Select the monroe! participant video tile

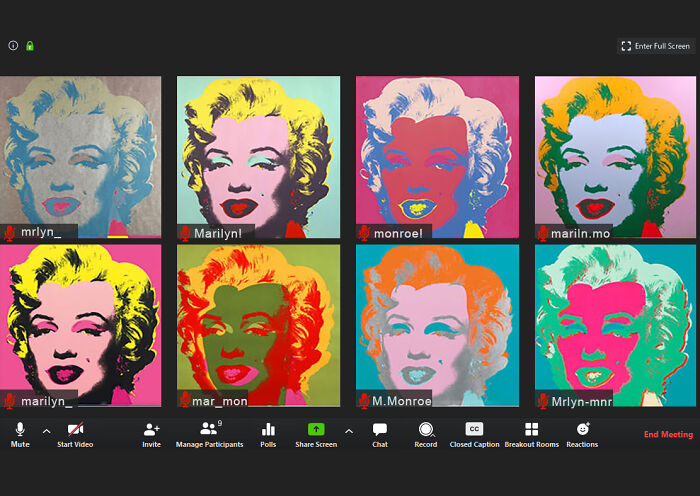(438, 157)
